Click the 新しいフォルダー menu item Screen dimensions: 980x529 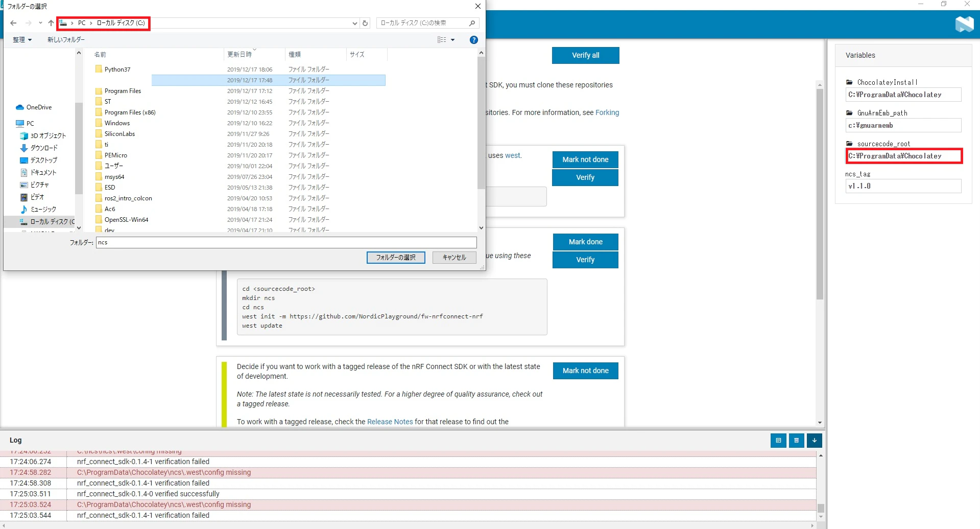66,40
